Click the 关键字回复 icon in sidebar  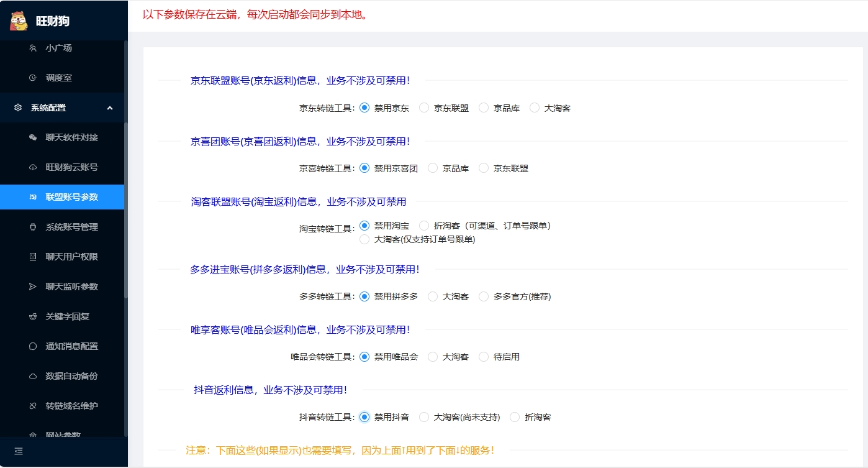[33, 316]
